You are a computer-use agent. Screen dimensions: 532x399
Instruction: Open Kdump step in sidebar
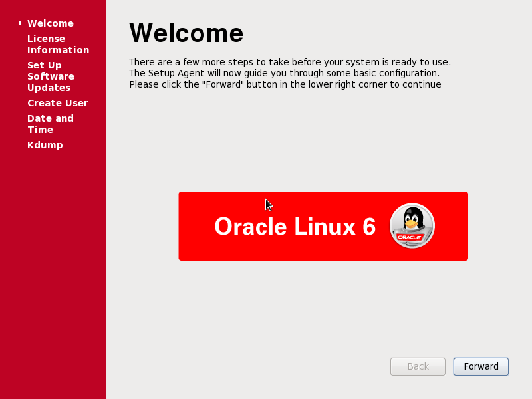[45, 145]
